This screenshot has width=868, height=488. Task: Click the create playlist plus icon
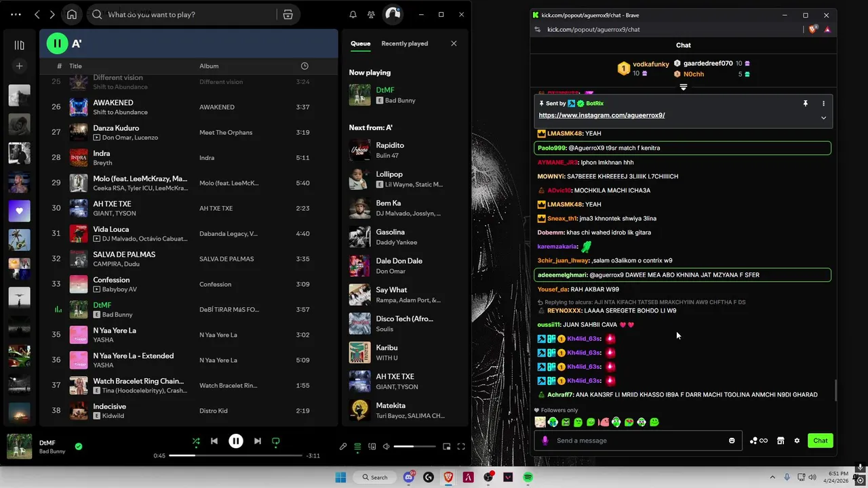coord(19,66)
